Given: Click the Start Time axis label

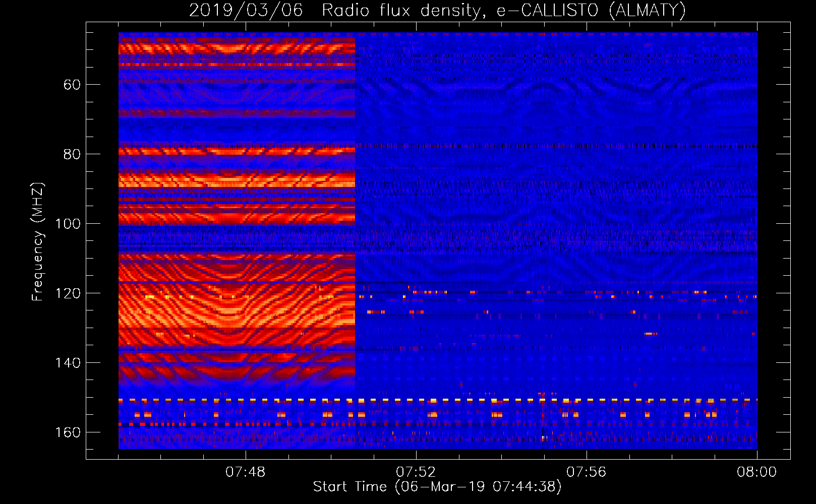Looking at the screenshot, I should [x=437, y=486].
